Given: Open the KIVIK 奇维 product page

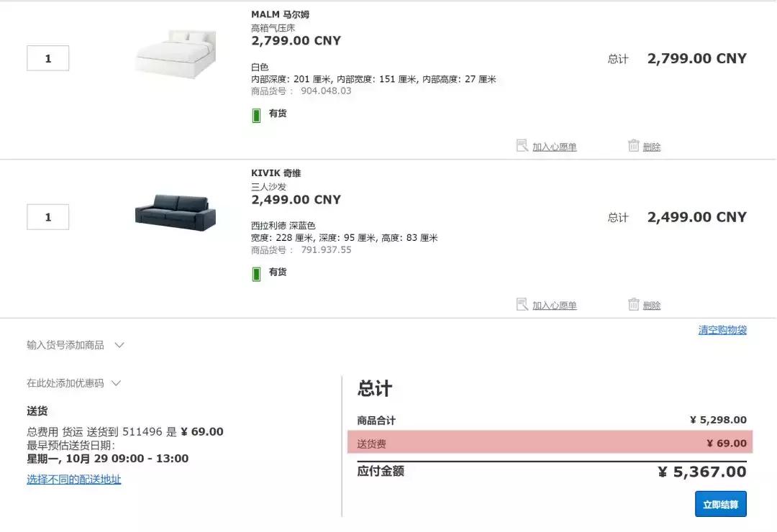Looking at the screenshot, I should (276, 173).
